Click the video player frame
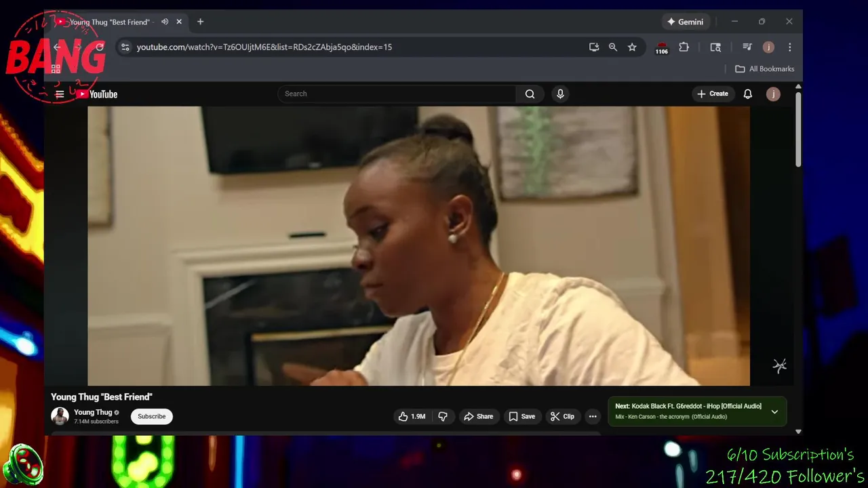The width and height of the screenshot is (868, 488). (418, 246)
